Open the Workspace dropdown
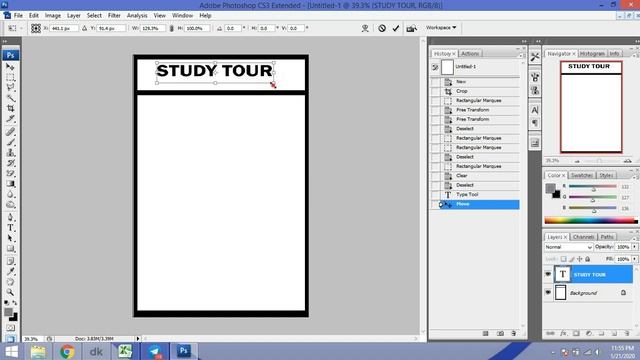Viewport: 640px width, 360px height. point(441,28)
